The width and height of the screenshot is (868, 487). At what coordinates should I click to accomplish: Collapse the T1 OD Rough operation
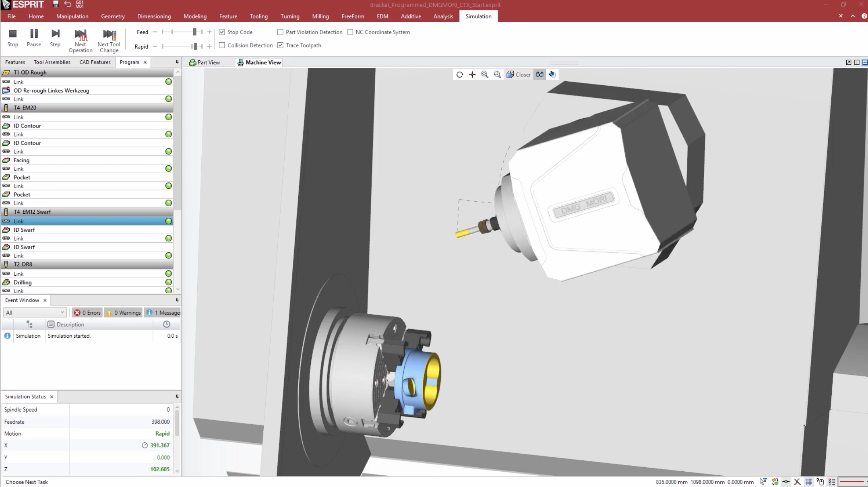pyautogui.click(x=7, y=72)
